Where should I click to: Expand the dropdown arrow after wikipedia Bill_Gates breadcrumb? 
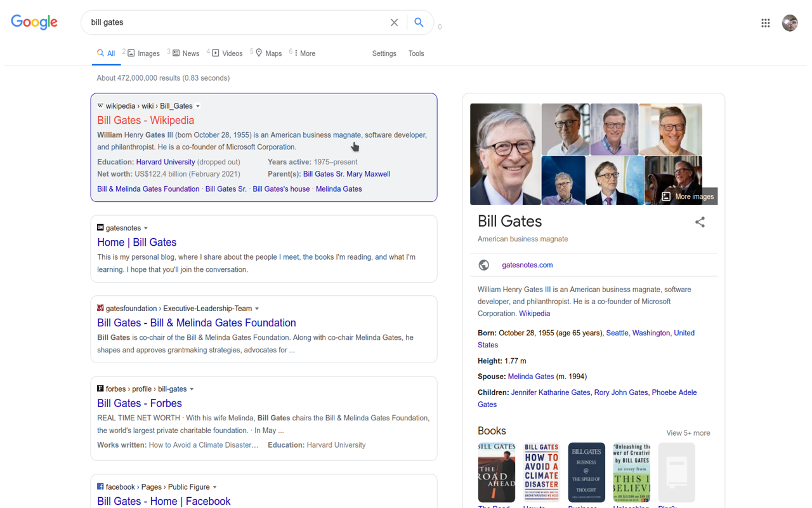[198, 106]
